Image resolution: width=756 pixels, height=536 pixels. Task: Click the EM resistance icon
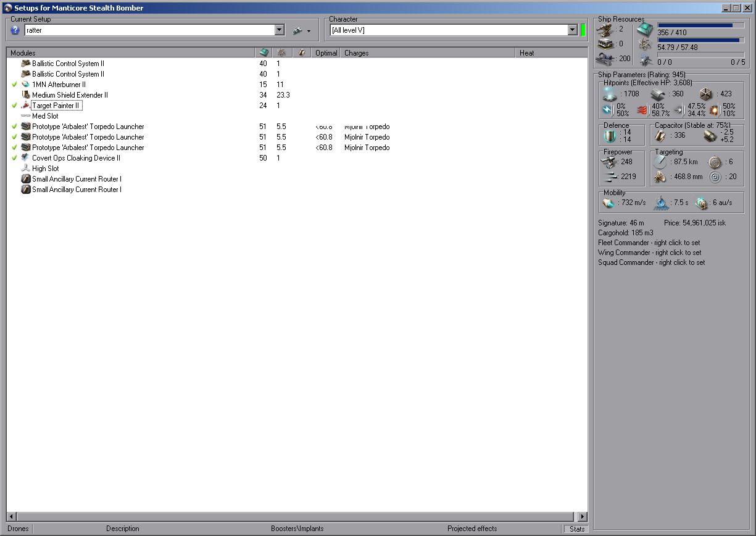(x=607, y=110)
